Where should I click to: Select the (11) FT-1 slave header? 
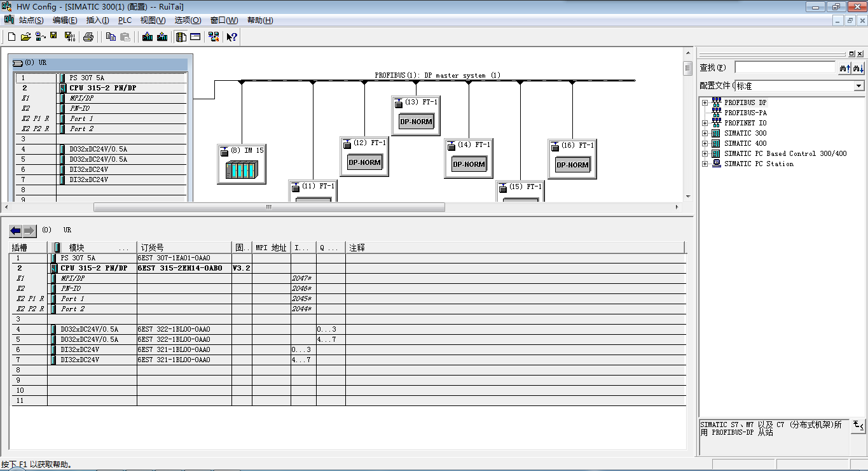312,186
